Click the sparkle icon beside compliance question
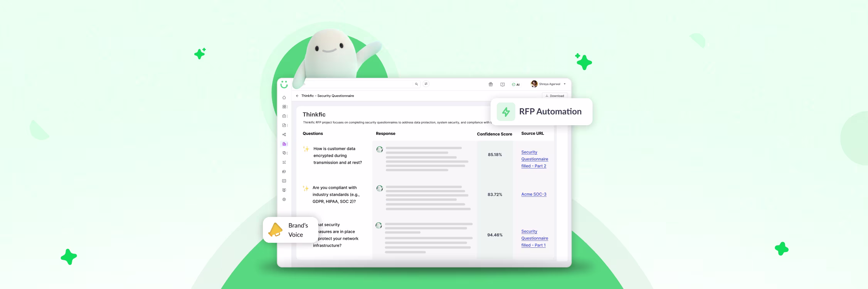 tap(306, 188)
